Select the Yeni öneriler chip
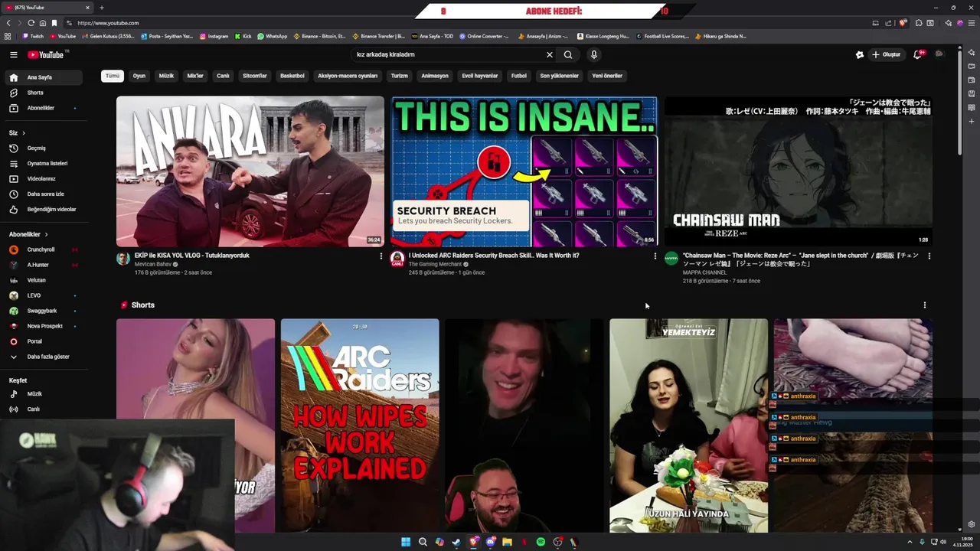The height and width of the screenshot is (551, 980). click(x=607, y=76)
